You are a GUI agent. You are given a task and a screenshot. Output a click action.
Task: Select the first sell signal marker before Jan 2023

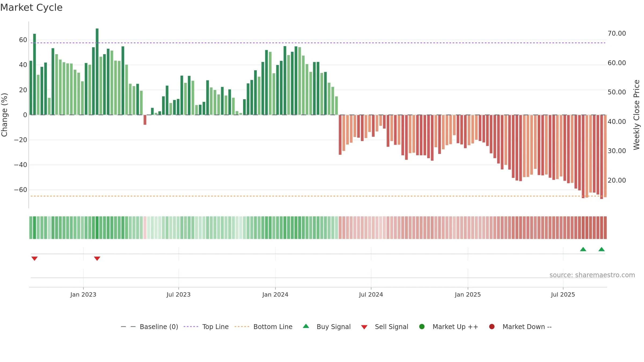click(34, 258)
